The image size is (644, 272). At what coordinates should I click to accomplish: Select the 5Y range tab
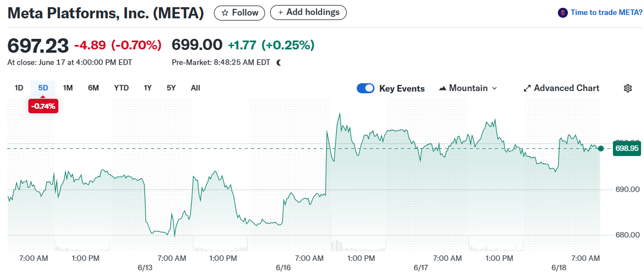(171, 88)
